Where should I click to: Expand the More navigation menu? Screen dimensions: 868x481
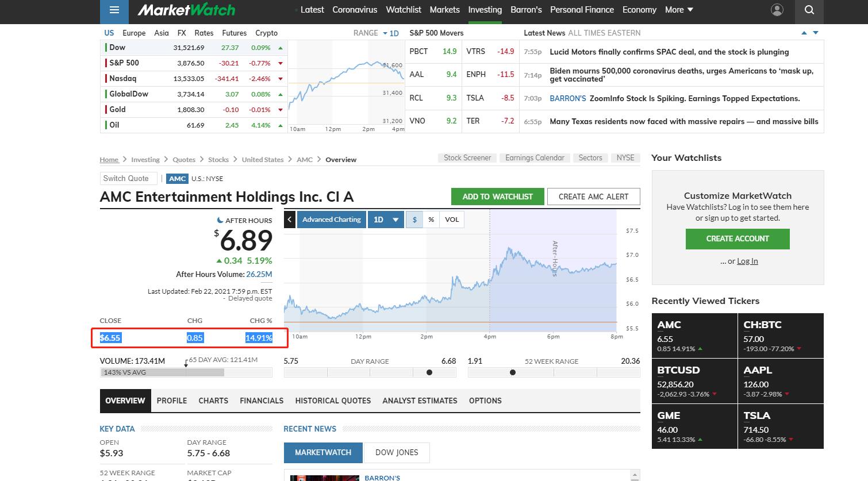coord(678,10)
